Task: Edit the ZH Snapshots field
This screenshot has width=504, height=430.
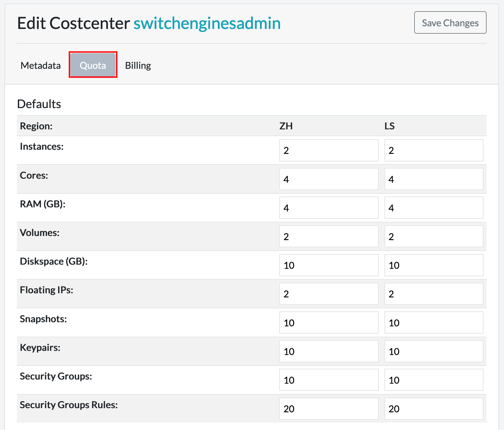Action: coord(329,322)
